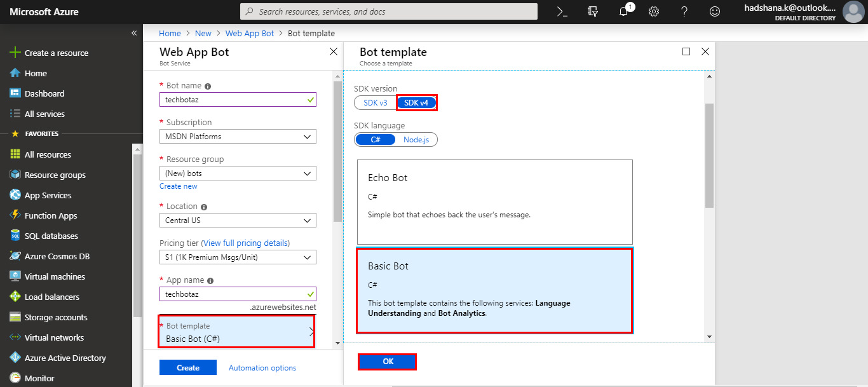This screenshot has height=387, width=868.
Task: Open the Resource group dropdown
Action: click(238, 173)
